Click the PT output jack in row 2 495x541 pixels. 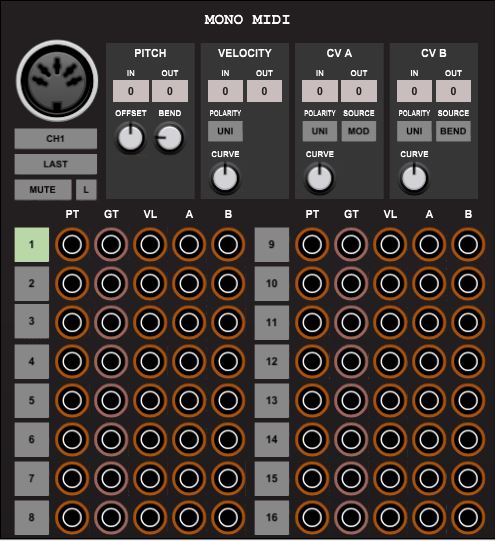(x=72, y=284)
